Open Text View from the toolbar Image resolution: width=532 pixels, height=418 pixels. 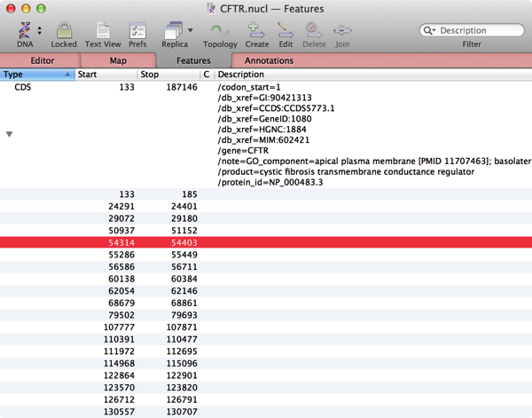point(103,30)
